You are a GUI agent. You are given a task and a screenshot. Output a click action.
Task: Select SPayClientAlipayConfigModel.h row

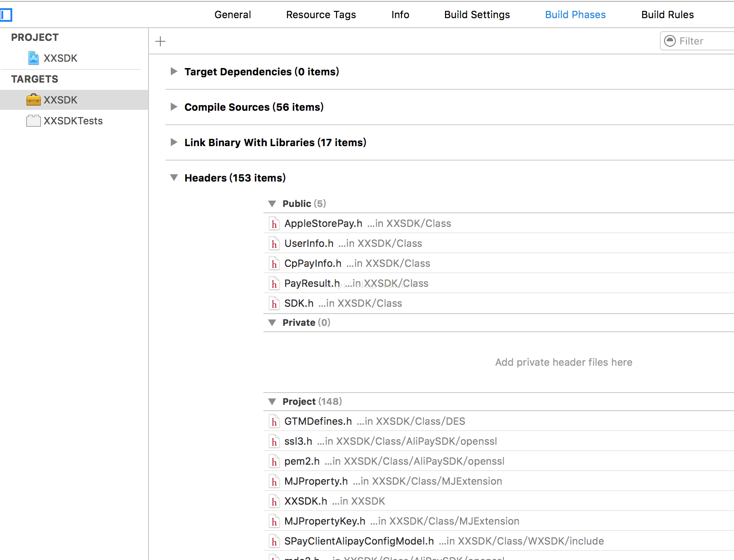click(499, 541)
